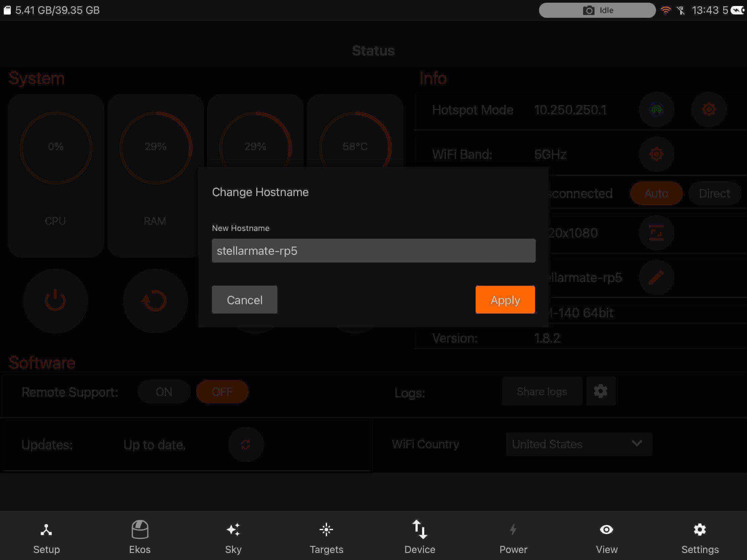Open the Logs gear settings
747x560 pixels.
pos(601,391)
